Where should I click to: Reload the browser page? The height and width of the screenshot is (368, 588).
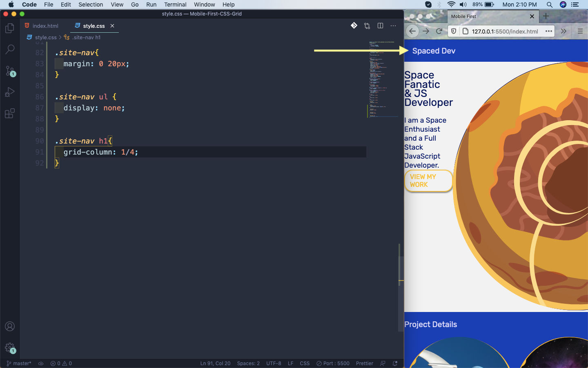pos(439,31)
